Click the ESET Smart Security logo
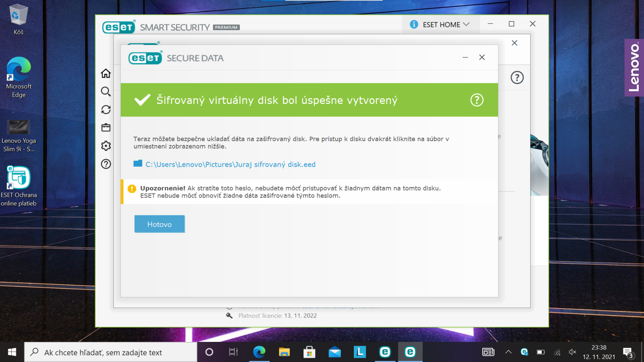The height and width of the screenshot is (362, 644). pos(171,27)
